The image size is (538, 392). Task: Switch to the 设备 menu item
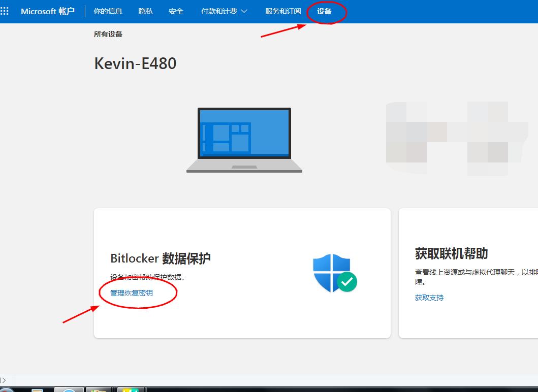[325, 11]
